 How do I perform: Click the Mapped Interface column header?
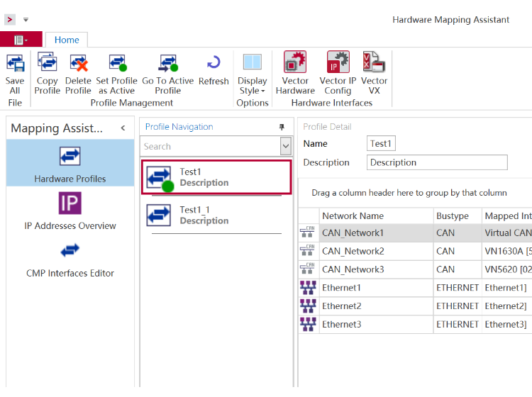[x=507, y=216]
